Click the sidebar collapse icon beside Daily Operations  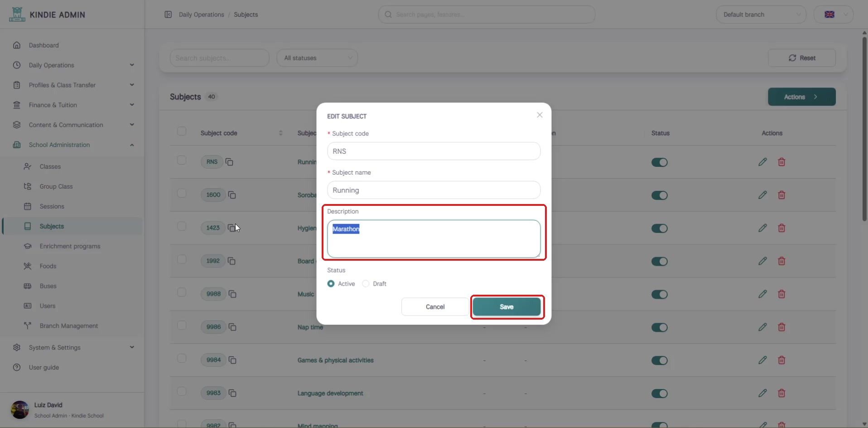(168, 15)
